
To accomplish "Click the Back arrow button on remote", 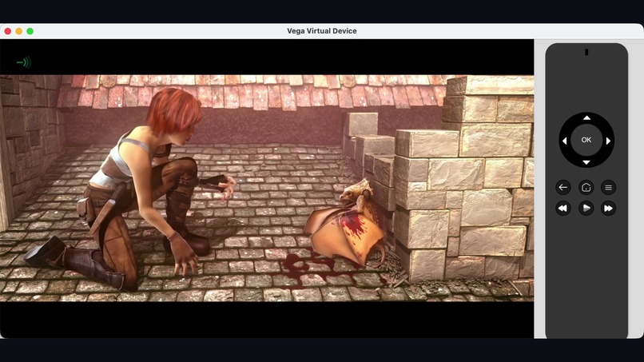I will click(563, 187).
